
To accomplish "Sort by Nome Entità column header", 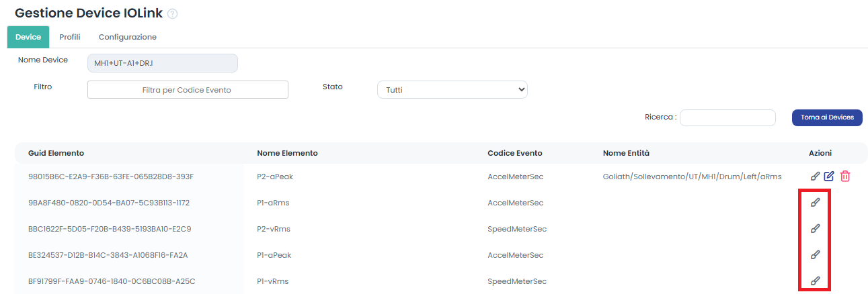I will click(626, 153).
